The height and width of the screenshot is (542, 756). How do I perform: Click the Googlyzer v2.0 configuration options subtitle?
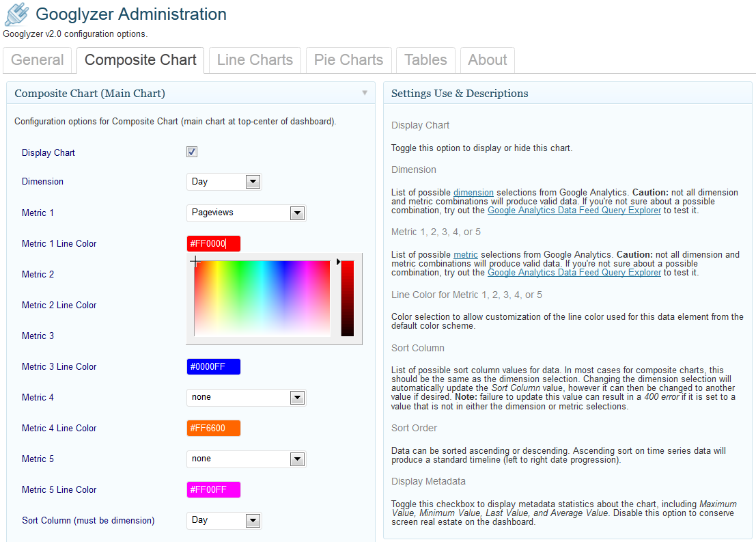click(x=75, y=33)
